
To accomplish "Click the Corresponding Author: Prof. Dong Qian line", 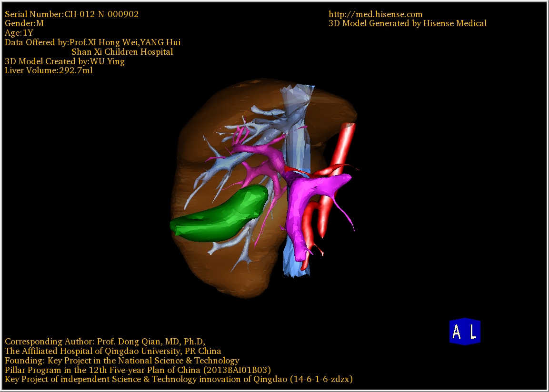I will click(105, 342).
